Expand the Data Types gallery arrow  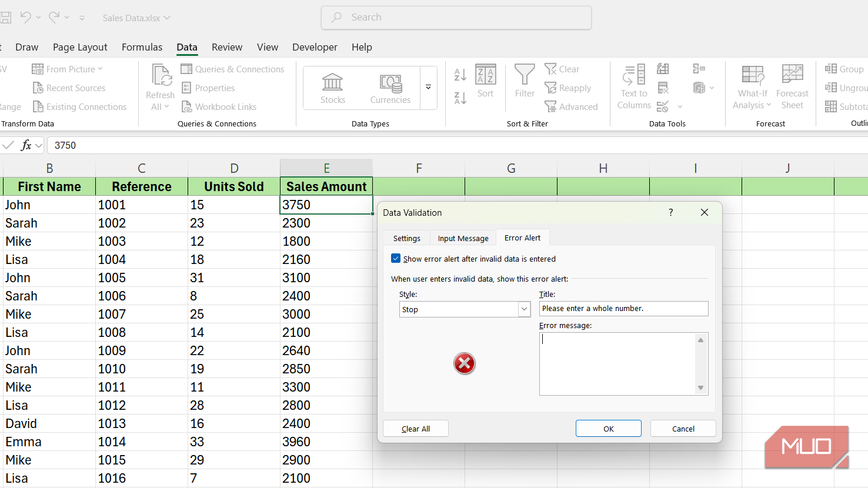pos(428,87)
